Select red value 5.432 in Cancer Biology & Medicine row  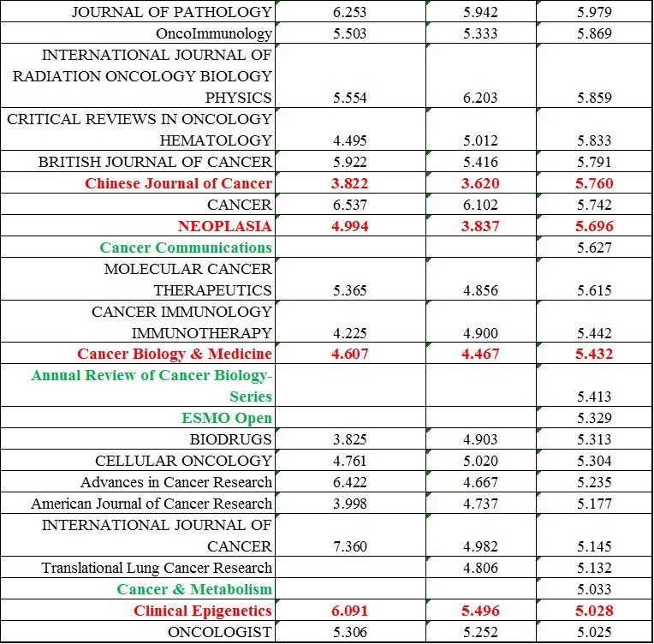(594, 354)
